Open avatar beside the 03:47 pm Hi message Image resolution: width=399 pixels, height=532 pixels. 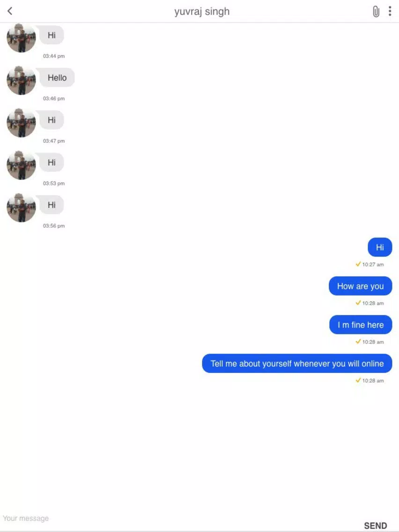[21, 123]
